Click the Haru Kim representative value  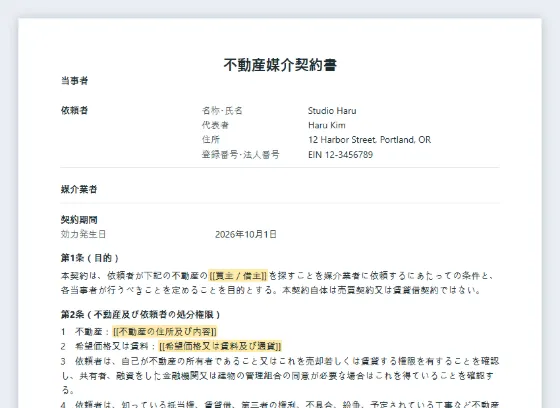coord(326,125)
